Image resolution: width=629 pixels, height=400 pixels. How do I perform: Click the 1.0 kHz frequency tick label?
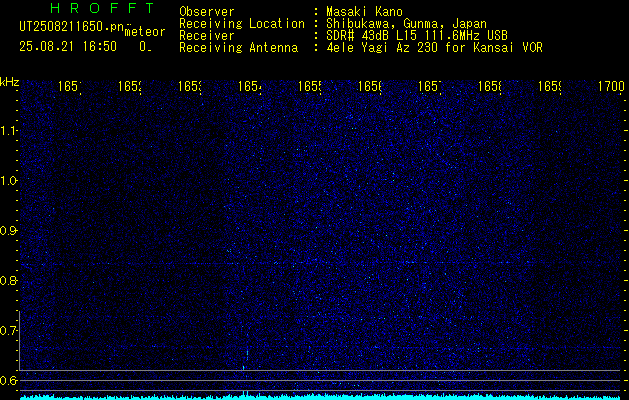[8, 181]
